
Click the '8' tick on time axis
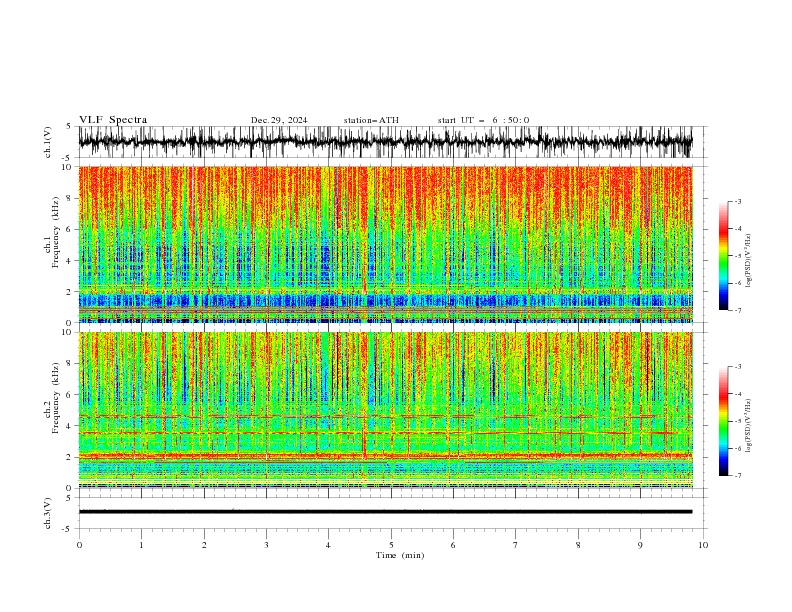point(578,545)
